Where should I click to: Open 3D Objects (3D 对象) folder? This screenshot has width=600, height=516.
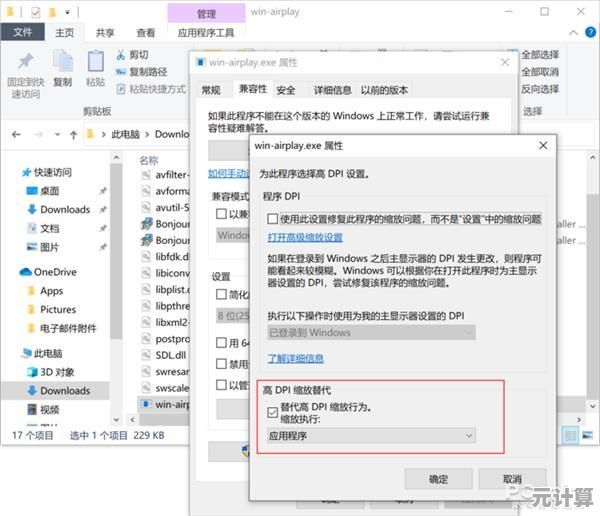pyautogui.click(x=51, y=372)
